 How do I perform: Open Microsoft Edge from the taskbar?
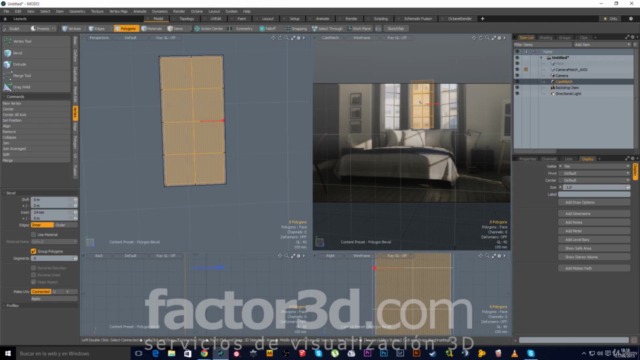(155, 353)
